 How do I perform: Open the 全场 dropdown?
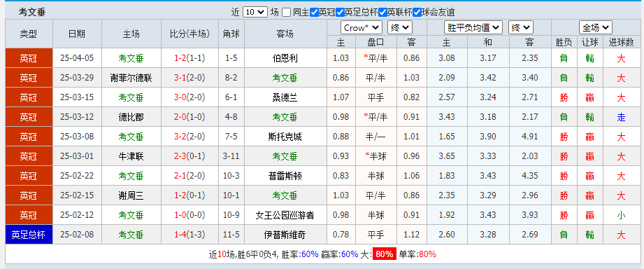pos(596,27)
